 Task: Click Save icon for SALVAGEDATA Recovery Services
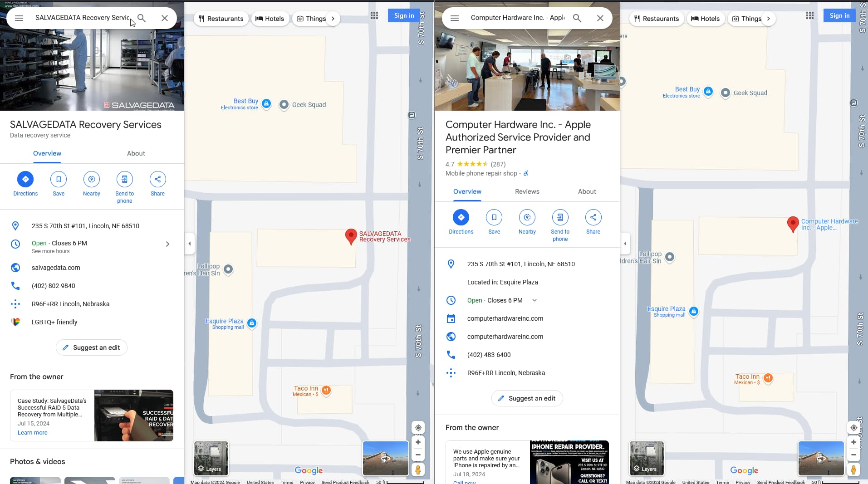59,179
